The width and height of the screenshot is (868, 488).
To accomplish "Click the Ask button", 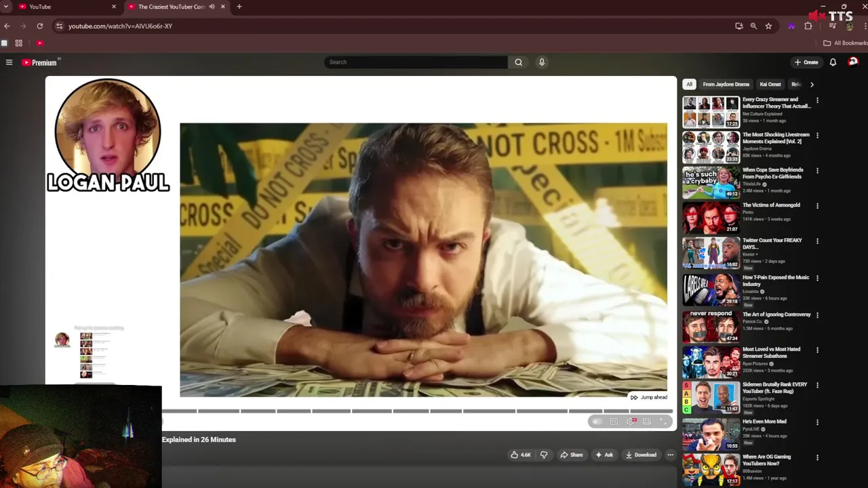I will point(604,455).
